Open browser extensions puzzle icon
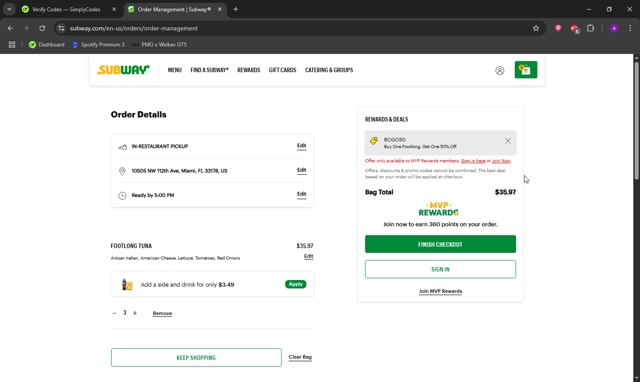This screenshot has width=640, height=382. tap(590, 28)
